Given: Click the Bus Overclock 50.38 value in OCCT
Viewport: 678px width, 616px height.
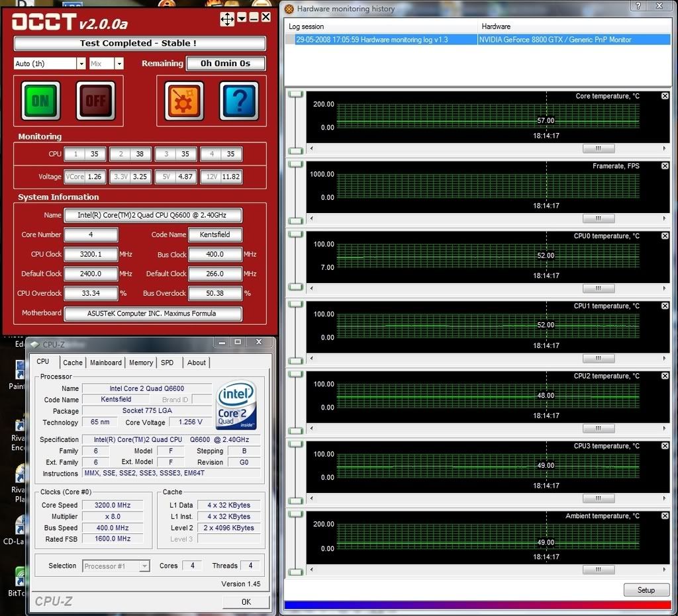Looking at the screenshot, I should coord(215,293).
